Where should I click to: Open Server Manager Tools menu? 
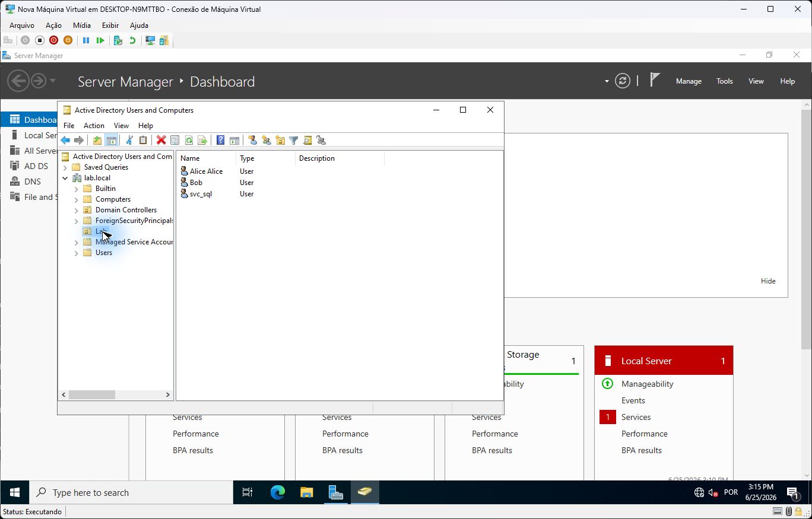(724, 81)
